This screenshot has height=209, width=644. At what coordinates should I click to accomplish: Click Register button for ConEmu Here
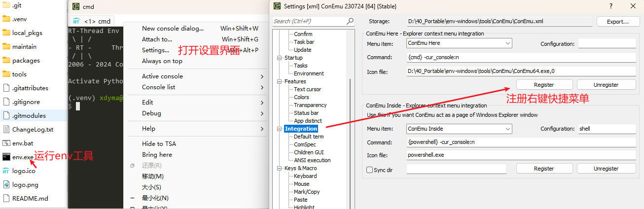[544, 85]
